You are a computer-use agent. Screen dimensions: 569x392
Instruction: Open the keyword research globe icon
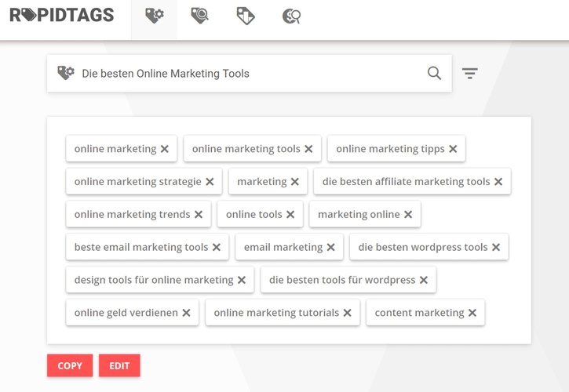point(291,16)
